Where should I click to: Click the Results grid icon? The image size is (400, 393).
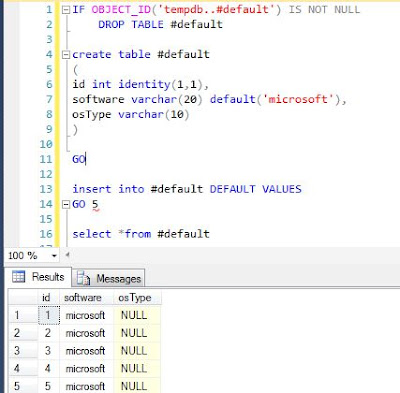[x=18, y=277]
